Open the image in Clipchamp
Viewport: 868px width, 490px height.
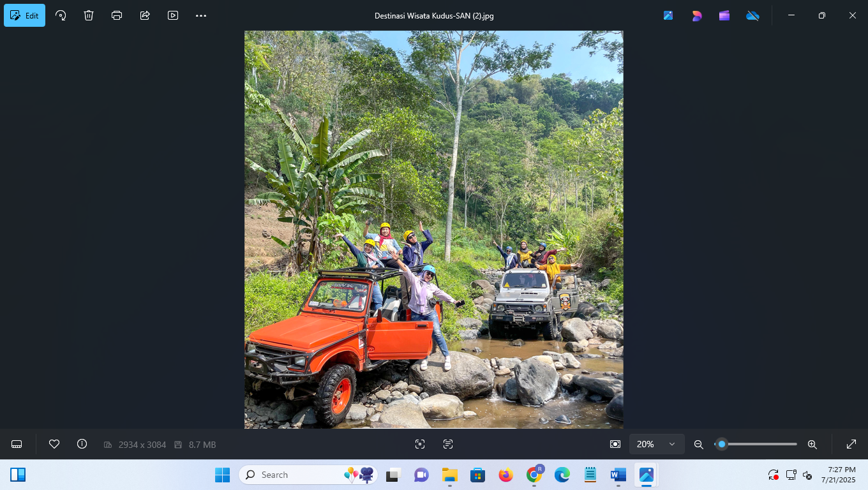pyautogui.click(x=724, y=15)
